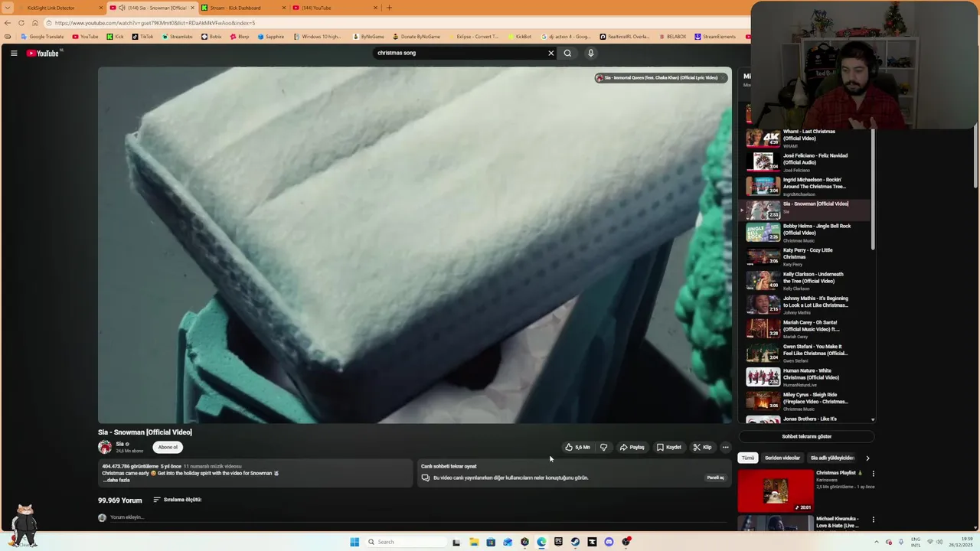Open the Google Translate bookmark
The image size is (980, 551).
point(42,37)
